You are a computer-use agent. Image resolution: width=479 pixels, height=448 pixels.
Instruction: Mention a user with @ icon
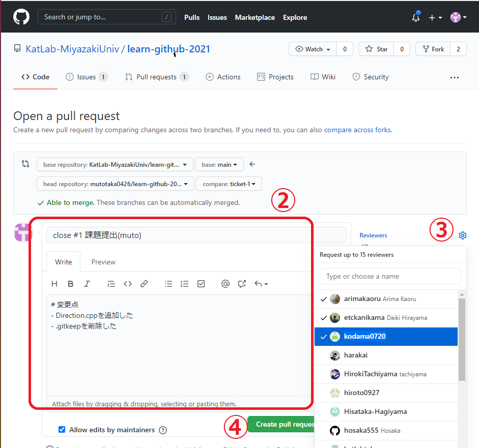(226, 284)
